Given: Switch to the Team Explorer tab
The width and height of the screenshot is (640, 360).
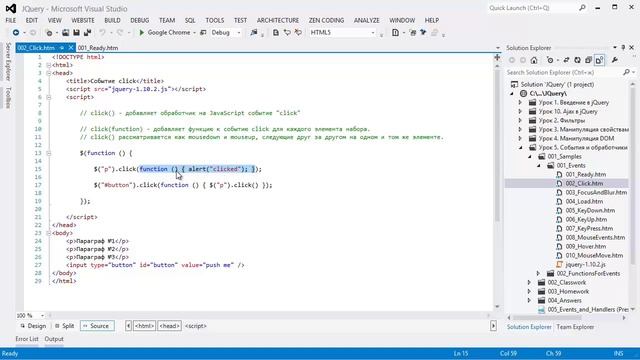Looking at the screenshot, I should pyautogui.click(x=575, y=327).
